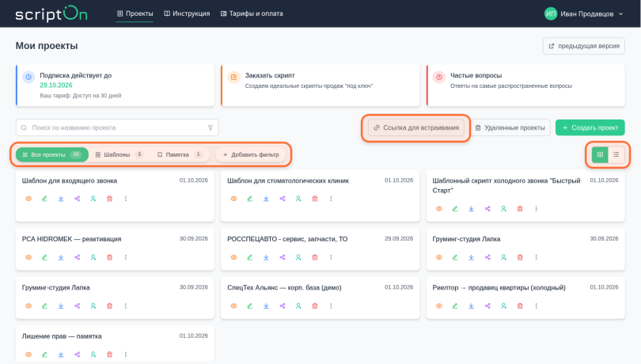Share the "PCA HIDROMEK — реактивация" project
The width and height of the screenshot is (641, 364).
[78, 257]
